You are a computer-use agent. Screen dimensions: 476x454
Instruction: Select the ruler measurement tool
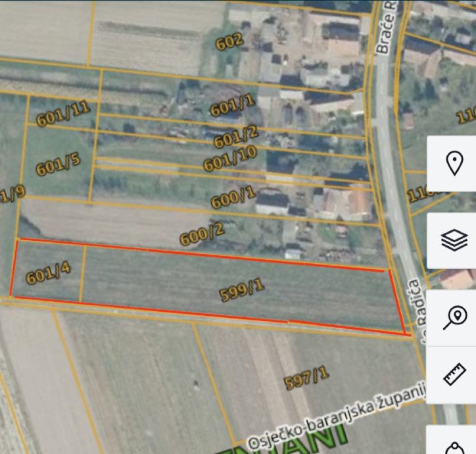coord(454,374)
